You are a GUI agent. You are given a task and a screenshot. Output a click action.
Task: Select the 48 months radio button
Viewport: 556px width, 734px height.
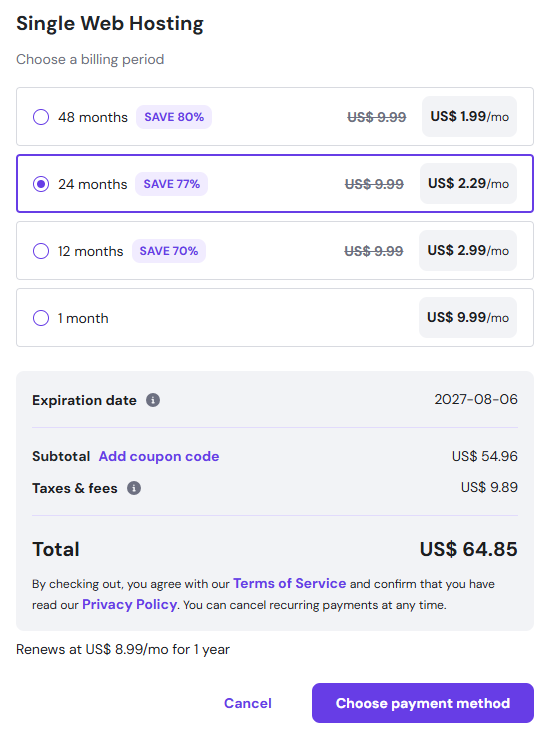tap(41, 117)
